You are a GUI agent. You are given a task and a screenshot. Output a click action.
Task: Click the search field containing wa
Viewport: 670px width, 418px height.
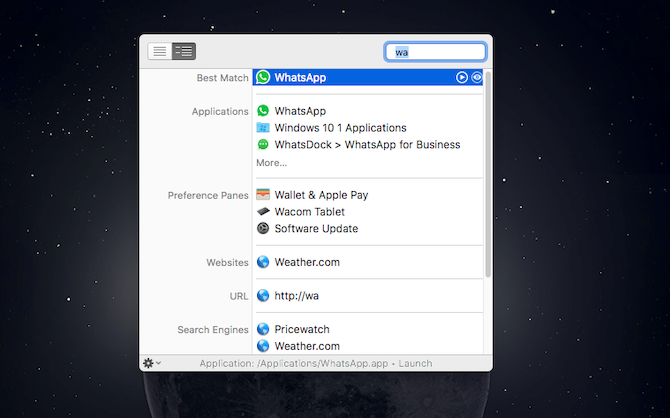click(435, 52)
